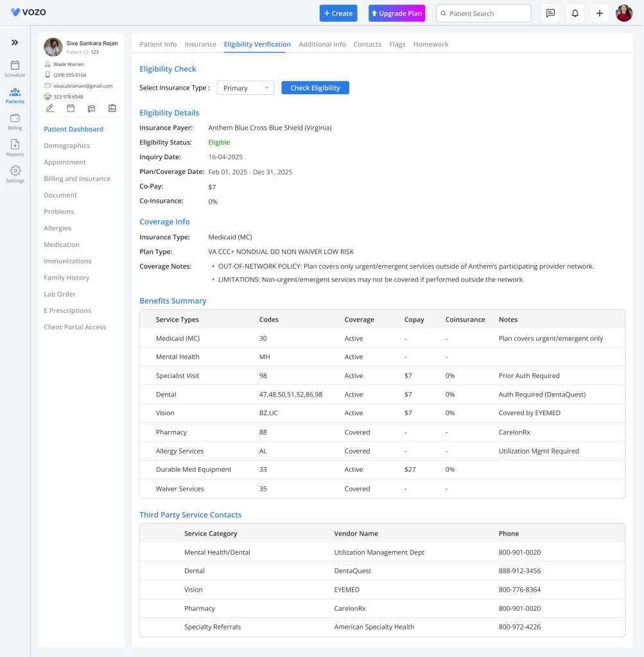Click the Utilization Mgmt Required note
The width and height of the screenshot is (644, 657).
[539, 451]
